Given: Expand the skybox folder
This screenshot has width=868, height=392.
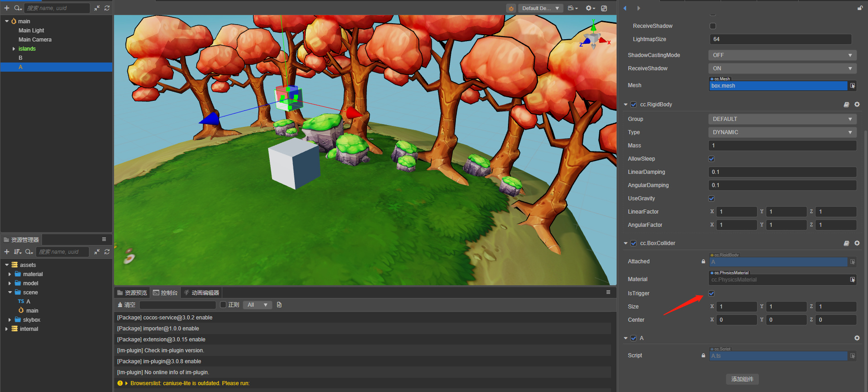Looking at the screenshot, I should 10,320.
